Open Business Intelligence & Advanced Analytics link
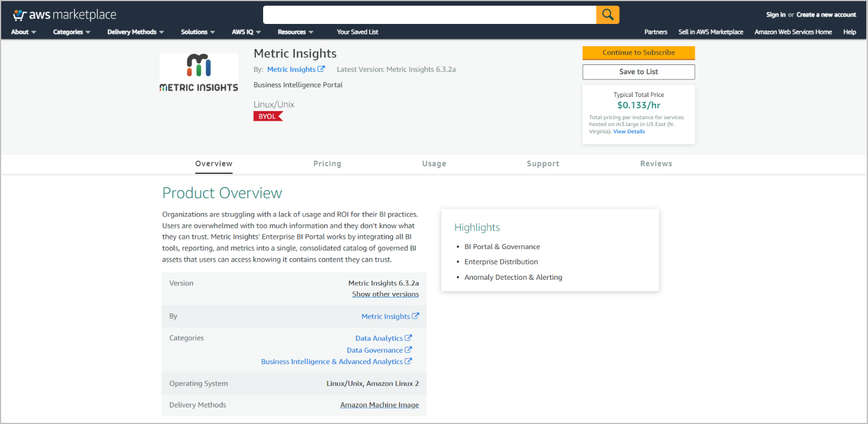The image size is (868, 424). pyautogui.click(x=332, y=361)
